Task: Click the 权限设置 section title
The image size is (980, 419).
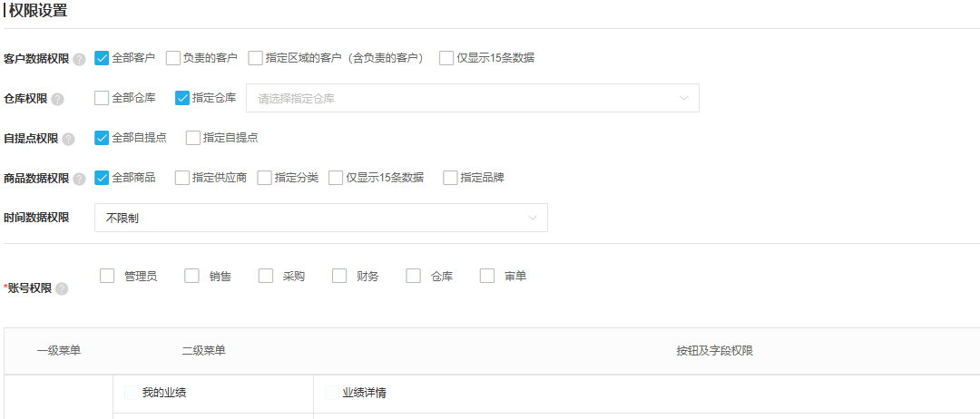Action: click(38, 11)
